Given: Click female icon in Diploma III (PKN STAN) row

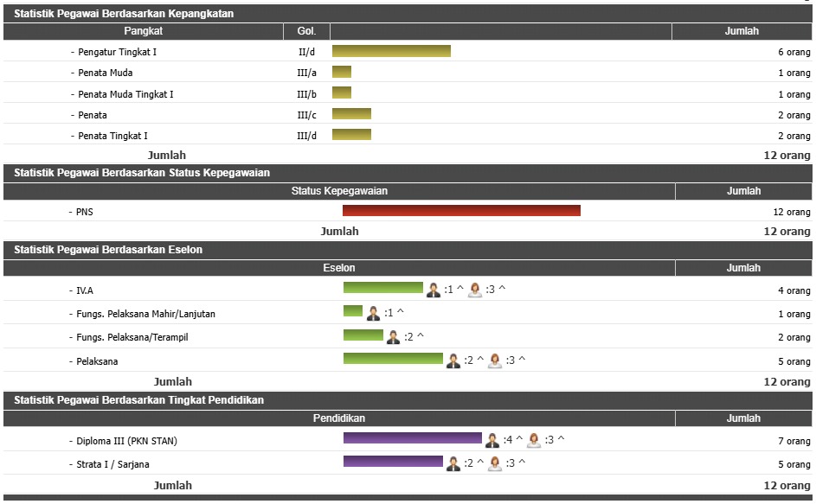Looking at the screenshot, I should pos(534,440).
